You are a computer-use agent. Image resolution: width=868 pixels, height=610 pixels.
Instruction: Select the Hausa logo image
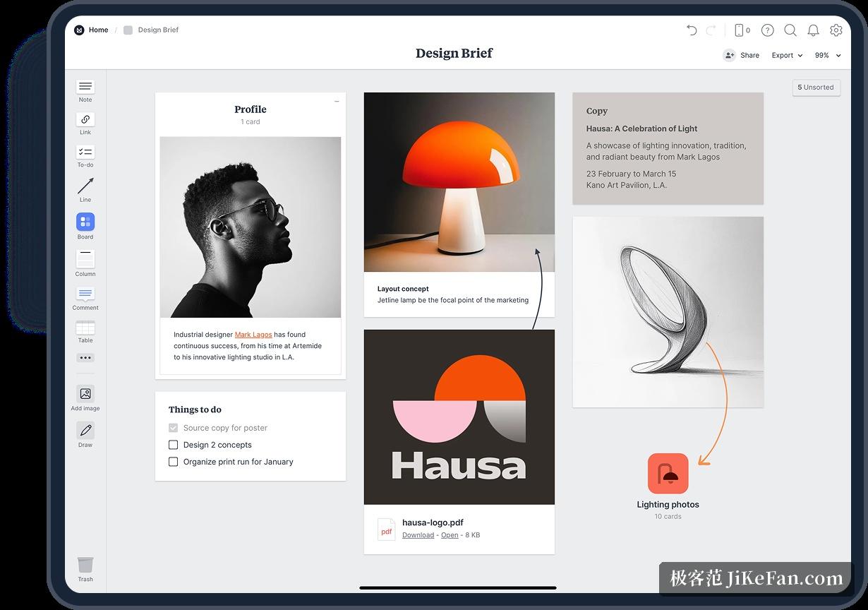(459, 417)
